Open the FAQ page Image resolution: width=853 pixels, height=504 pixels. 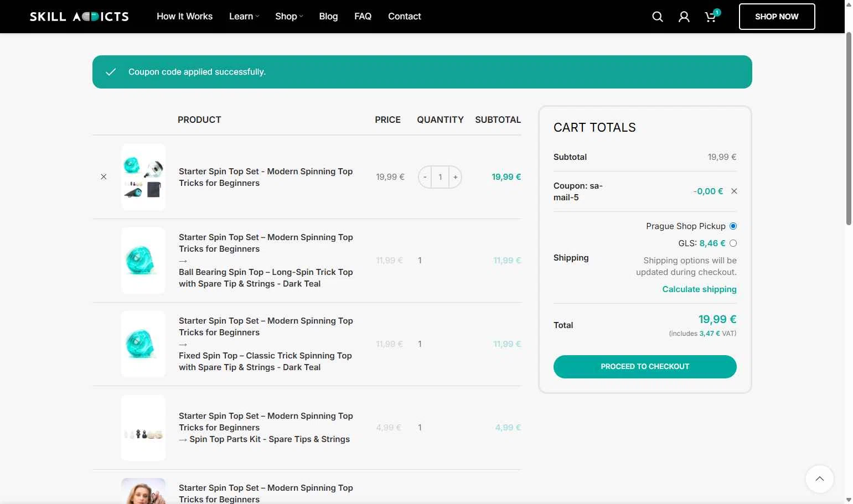pyautogui.click(x=363, y=17)
